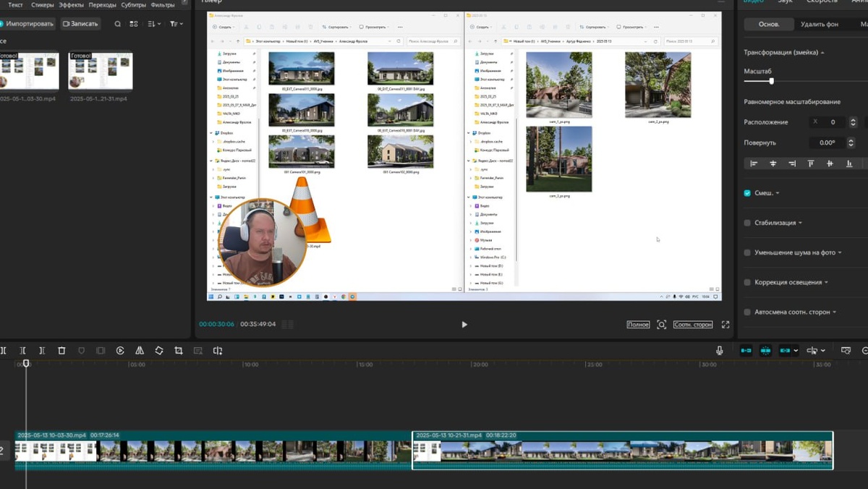This screenshot has width=868, height=489.
Task: Click the 'Записать' button
Action: [80, 24]
